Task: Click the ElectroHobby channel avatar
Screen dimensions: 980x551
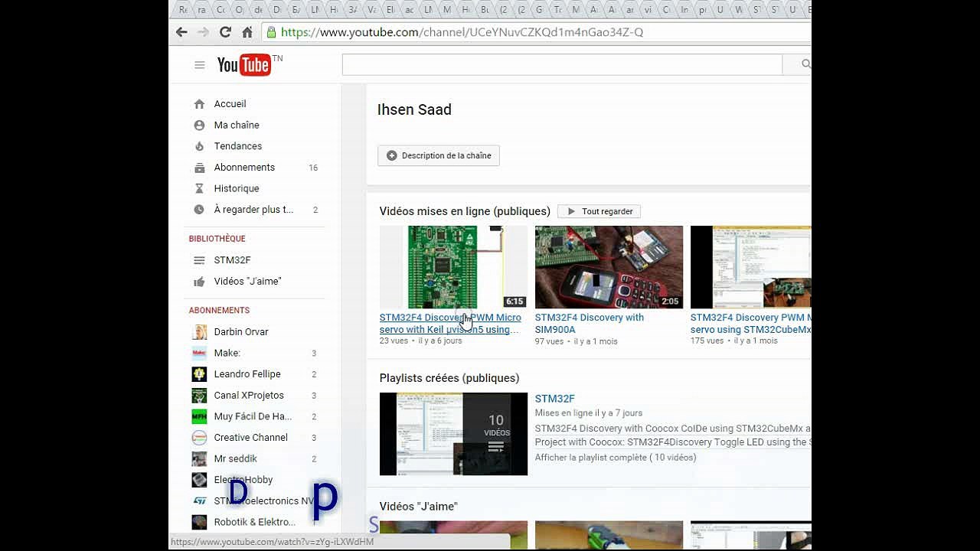Action: click(x=199, y=480)
